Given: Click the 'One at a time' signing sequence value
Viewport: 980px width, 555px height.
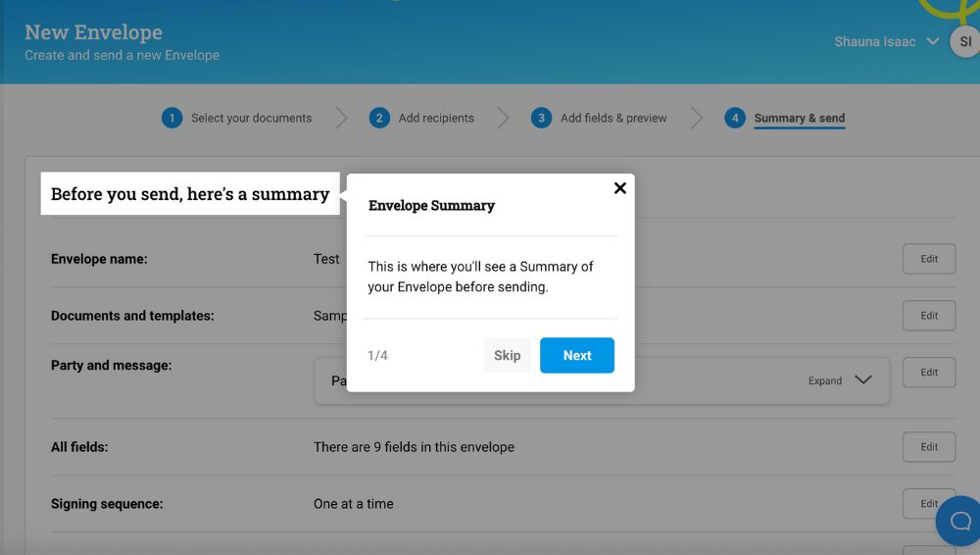Looking at the screenshot, I should [x=353, y=504].
